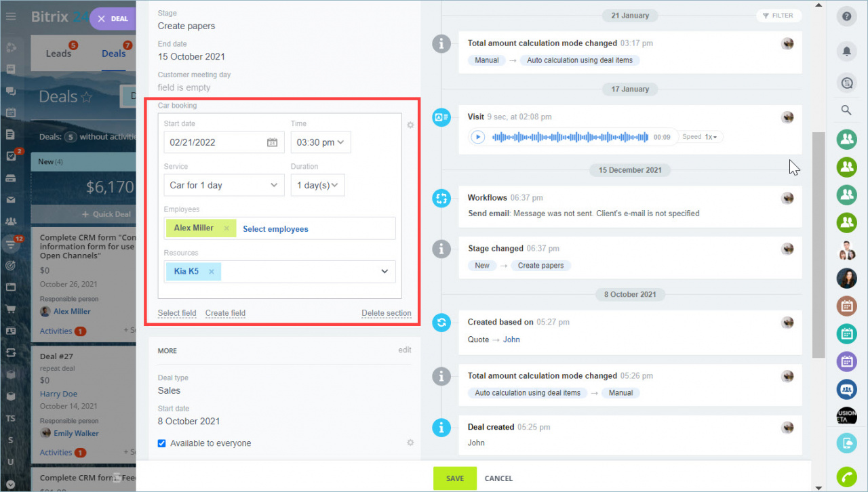Open Harry Doe contact link
Screen dimensions: 868x492
point(58,394)
